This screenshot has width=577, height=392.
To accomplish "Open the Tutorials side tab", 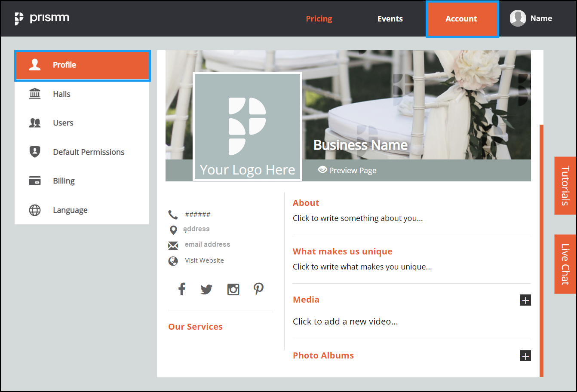I will tap(565, 186).
